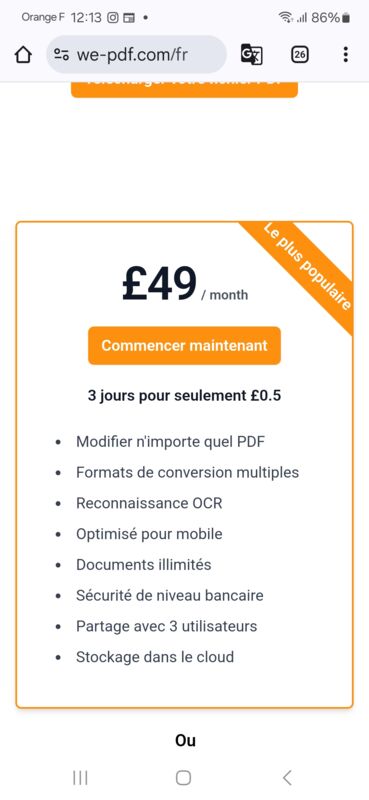This screenshot has height=800, width=369.
Task: Tap Stockage dans le cloud list item
Action: (155, 657)
